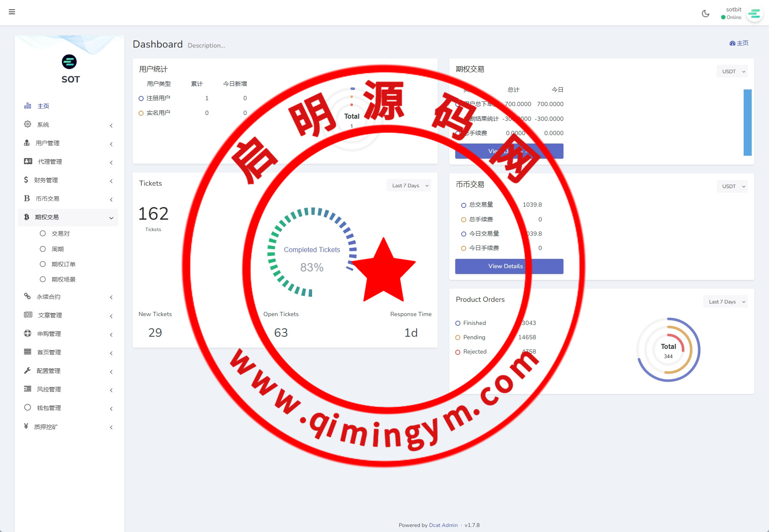Open 系统 settings gear menu
Viewport: 769px width, 532px height.
(28, 124)
